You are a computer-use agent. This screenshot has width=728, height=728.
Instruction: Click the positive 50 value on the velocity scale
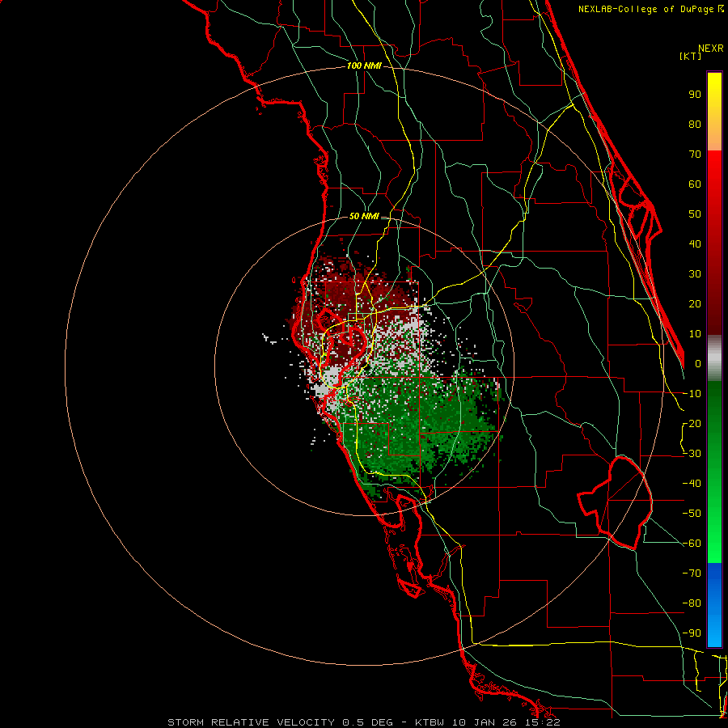coord(695,214)
